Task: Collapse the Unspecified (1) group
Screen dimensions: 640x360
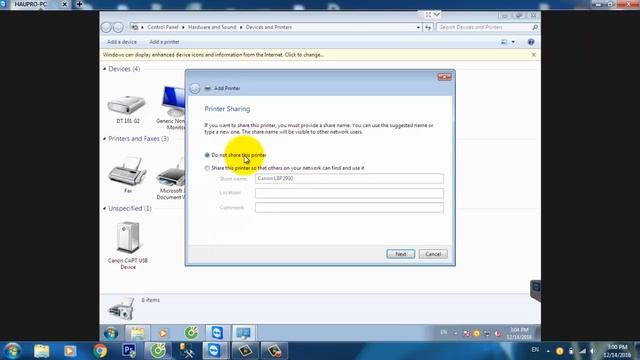Action: (104, 209)
